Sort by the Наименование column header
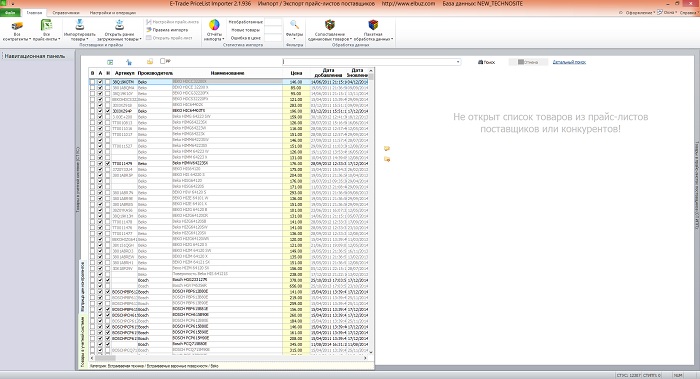The width and height of the screenshot is (700, 379). [x=227, y=73]
